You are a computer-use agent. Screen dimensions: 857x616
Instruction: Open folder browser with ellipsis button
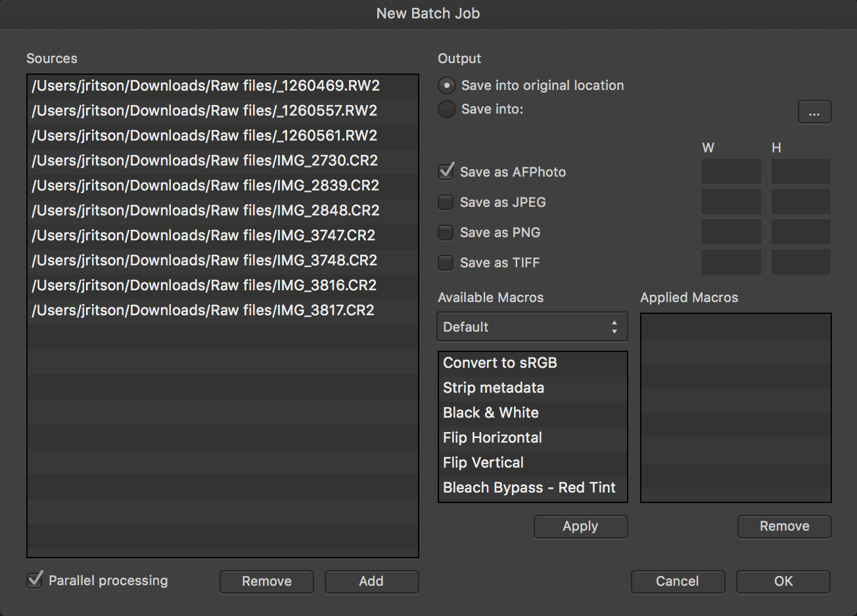[814, 112]
